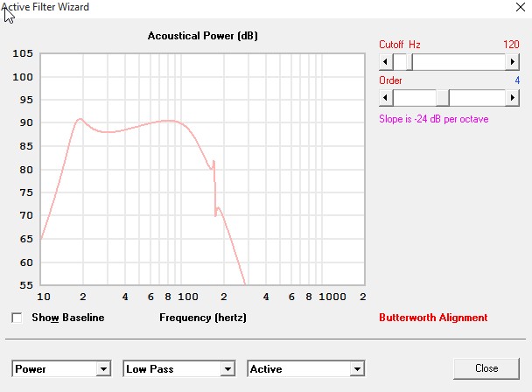Image resolution: width=532 pixels, height=392 pixels.
Task: Click the Cutoff slider track right of thumb
Action: click(x=458, y=62)
